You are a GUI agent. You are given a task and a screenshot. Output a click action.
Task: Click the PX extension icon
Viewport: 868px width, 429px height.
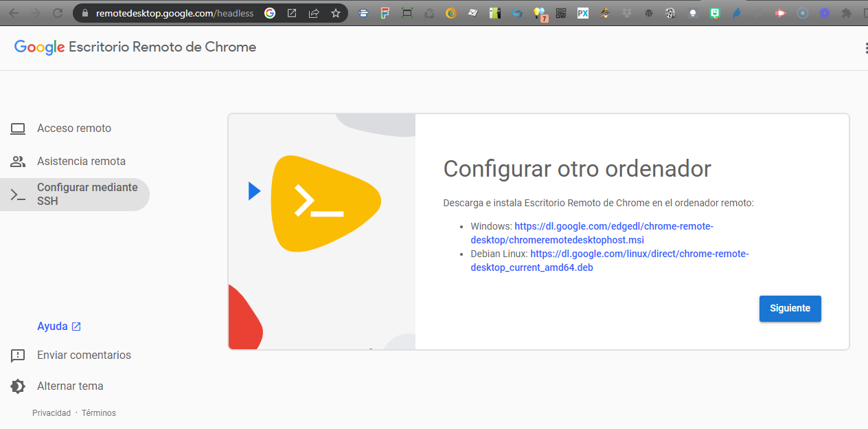click(x=583, y=13)
